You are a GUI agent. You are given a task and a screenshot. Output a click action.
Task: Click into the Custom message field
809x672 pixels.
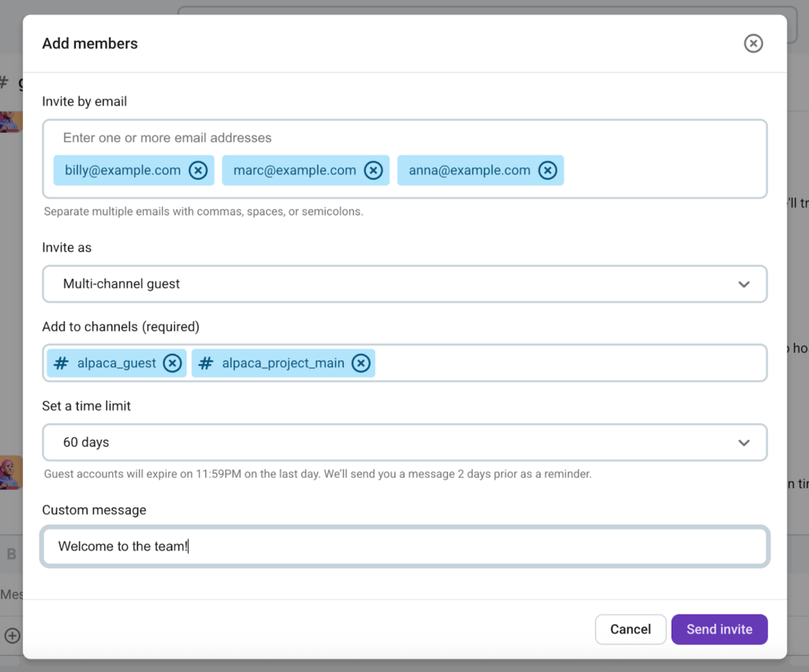[x=474, y=546]
